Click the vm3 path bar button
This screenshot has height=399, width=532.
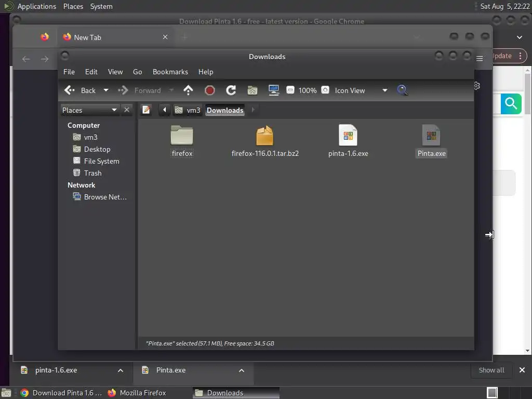click(x=188, y=110)
